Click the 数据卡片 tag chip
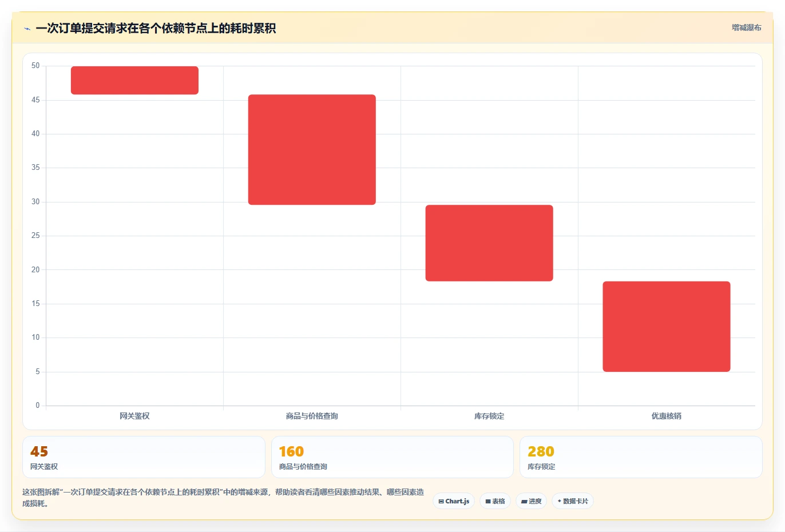This screenshot has height=532, width=785. [573, 501]
